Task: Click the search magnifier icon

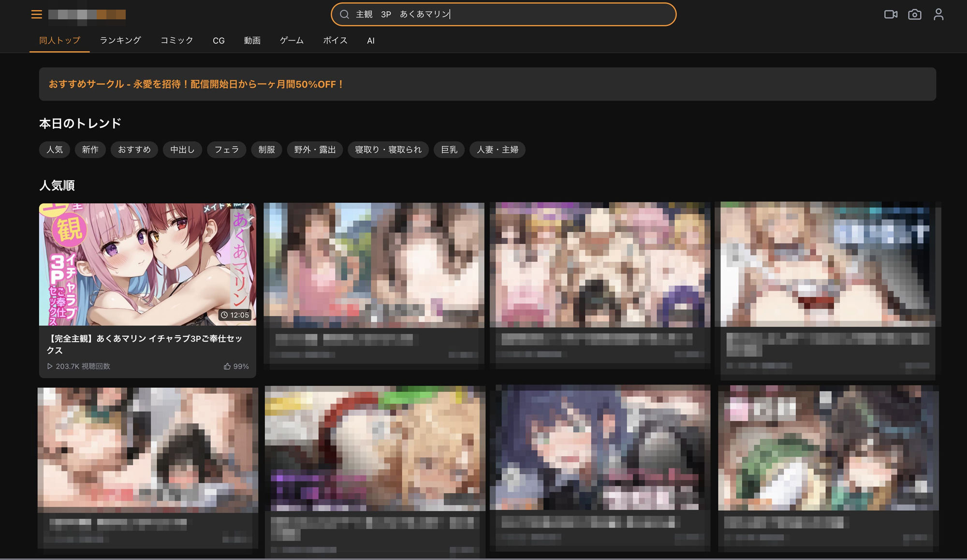Action: 344,14
